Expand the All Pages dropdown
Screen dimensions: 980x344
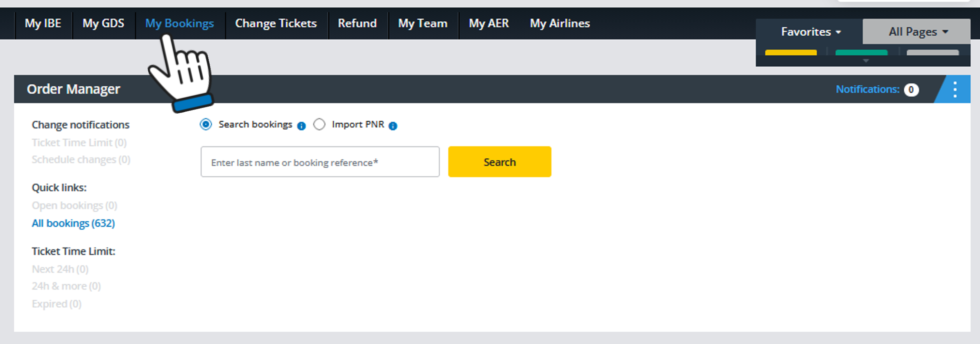[917, 31]
